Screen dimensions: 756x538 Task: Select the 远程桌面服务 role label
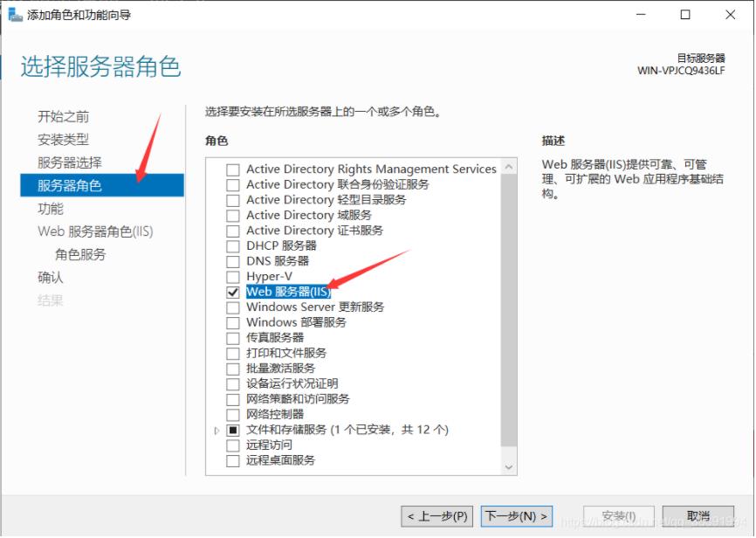click(280, 460)
